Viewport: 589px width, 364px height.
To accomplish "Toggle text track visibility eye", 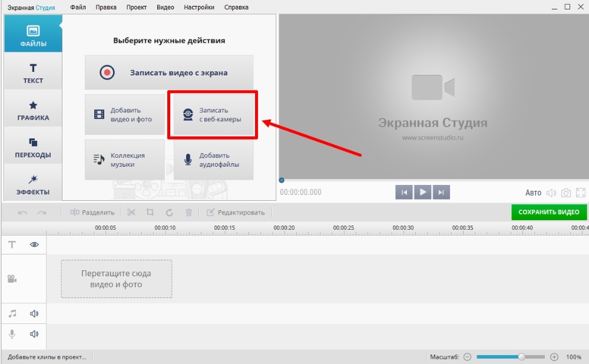I will click(34, 244).
